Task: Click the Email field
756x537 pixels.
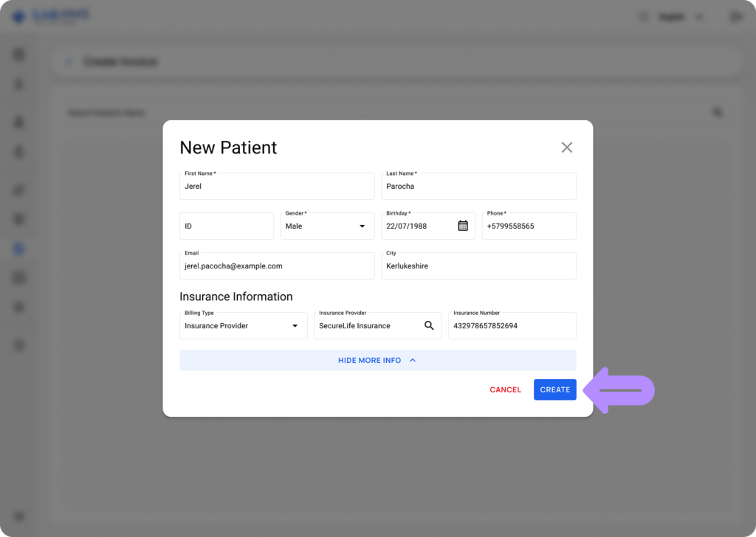Action: [278, 266]
